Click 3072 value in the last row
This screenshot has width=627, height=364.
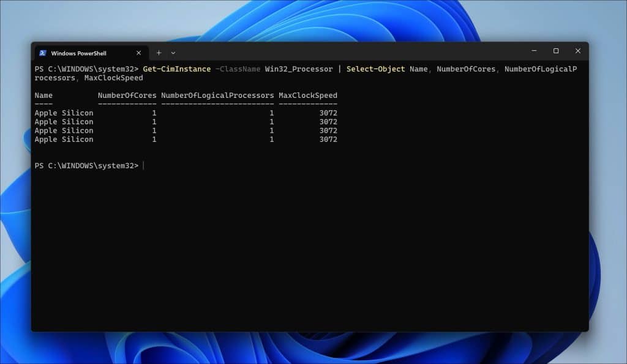click(x=328, y=139)
